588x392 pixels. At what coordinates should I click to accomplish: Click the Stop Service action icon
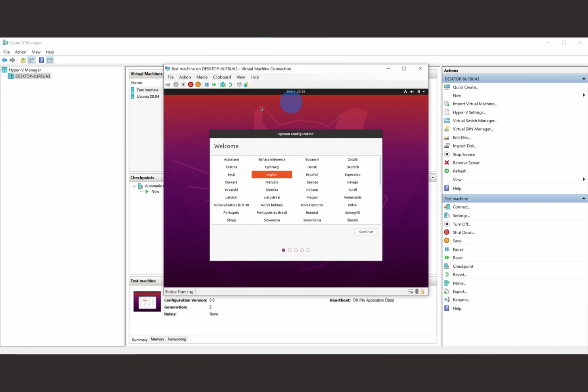pos(447,154)
